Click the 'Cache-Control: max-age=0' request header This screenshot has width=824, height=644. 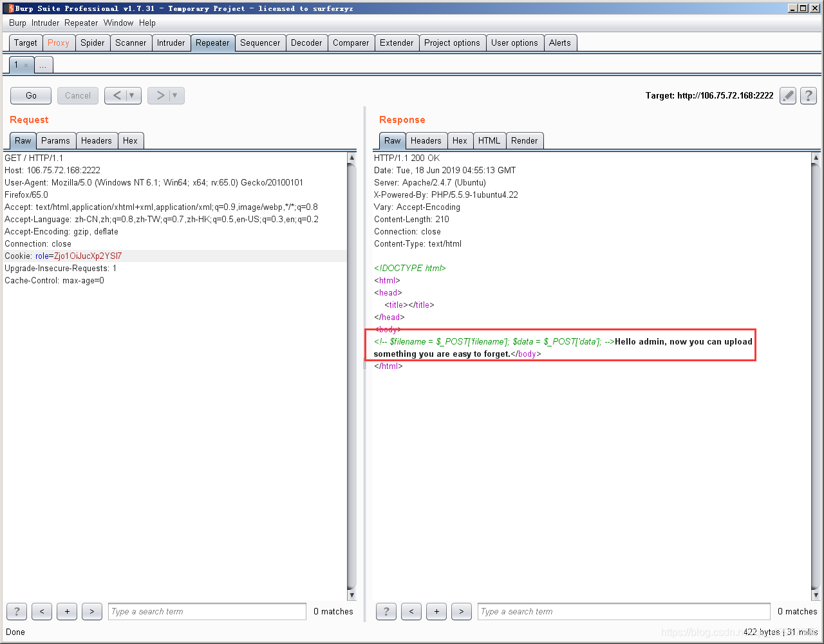(55, 281)
